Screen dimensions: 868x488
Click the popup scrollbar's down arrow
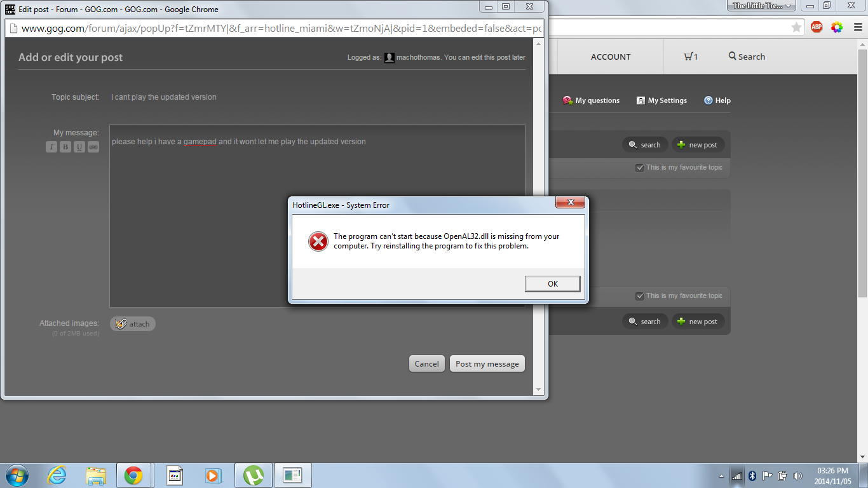(x=539, y=390)
